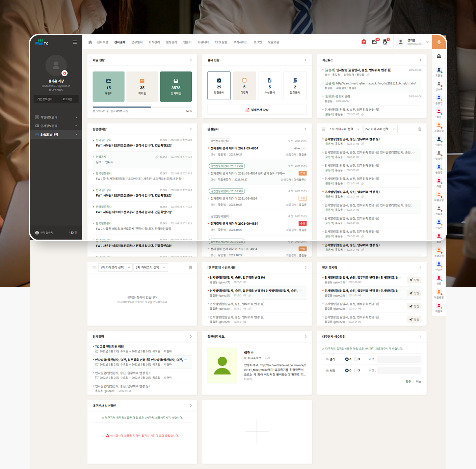Image resolution: width=476 pixels, height=469 pixels.
Task: Expand the 인사정보관리 sidebar menu
Action: pos(56,126)
